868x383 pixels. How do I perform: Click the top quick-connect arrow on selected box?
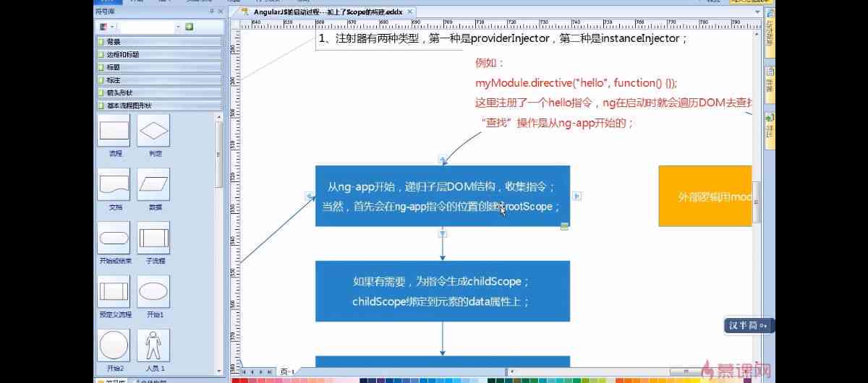[x=442, y=159]
